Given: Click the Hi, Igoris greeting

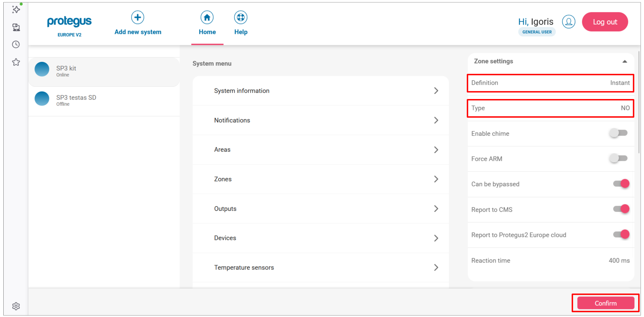Looking at the screenshot, I should click(536, 22).
